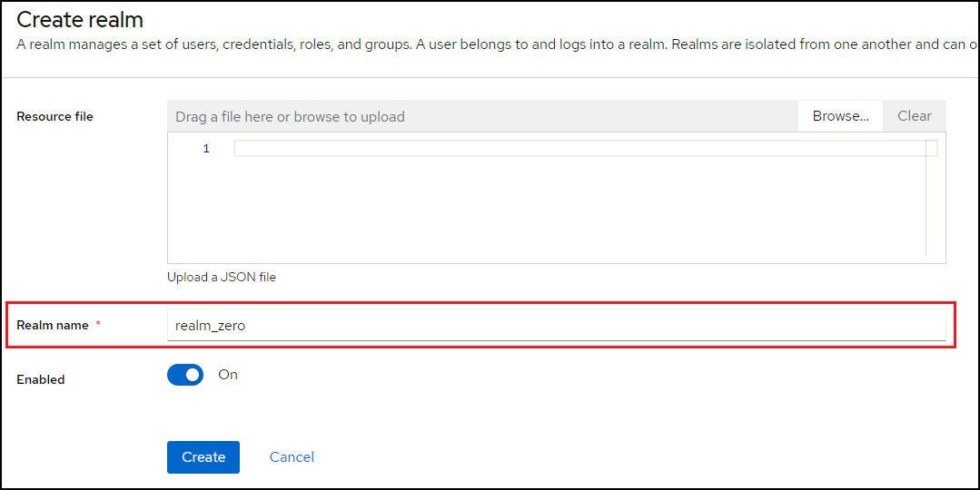The height and width of the screenshot is (490, 980).
Task: Click the Clear resource file button
Action: tap(915, 116)
